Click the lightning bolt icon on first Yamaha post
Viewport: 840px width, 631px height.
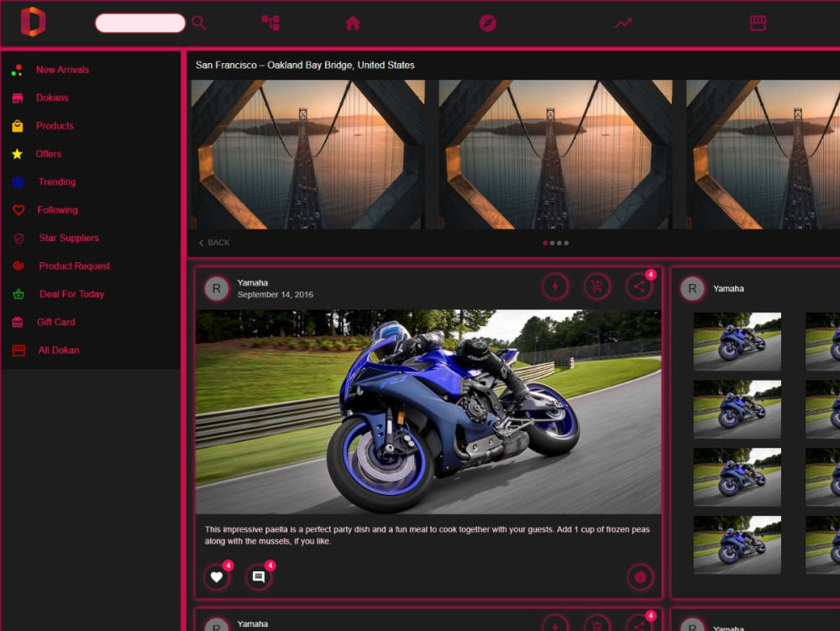(x=555, y=287)
